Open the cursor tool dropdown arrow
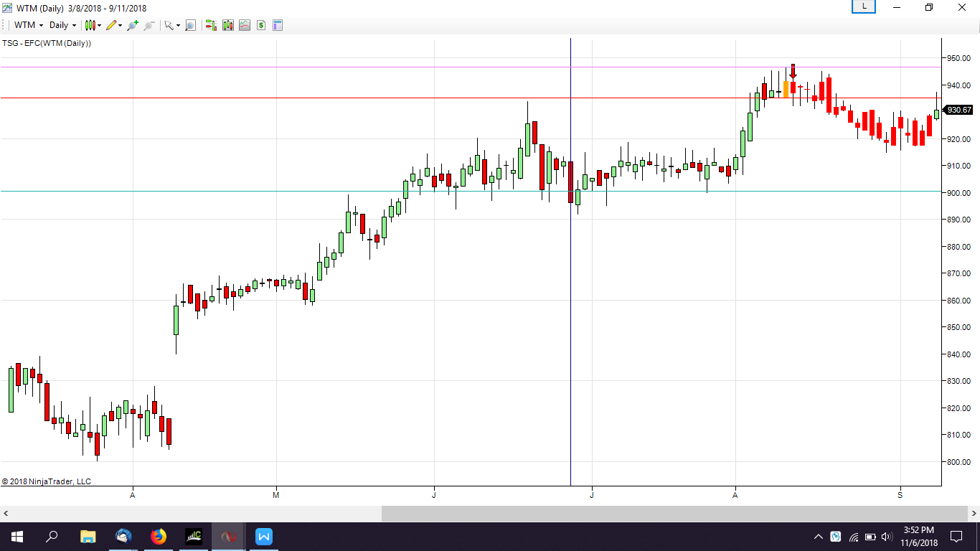The height and width of the screenshot is (551, 980). click(177, 24)
